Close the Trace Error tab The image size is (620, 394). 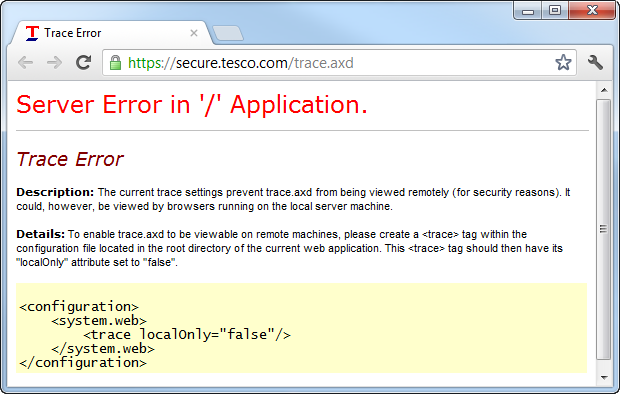[x=194, y=33]
